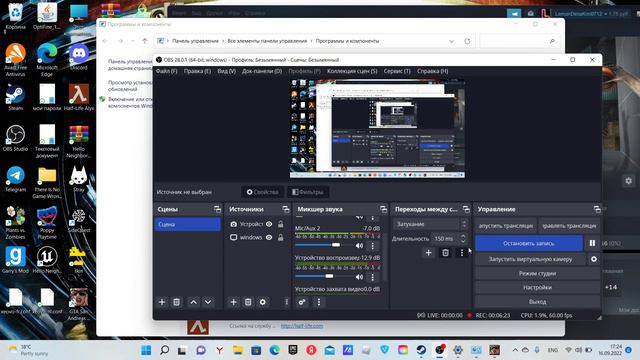The image size is (640, 360).
Task: Remove selected source with trash icon
Action: [248, 302]
